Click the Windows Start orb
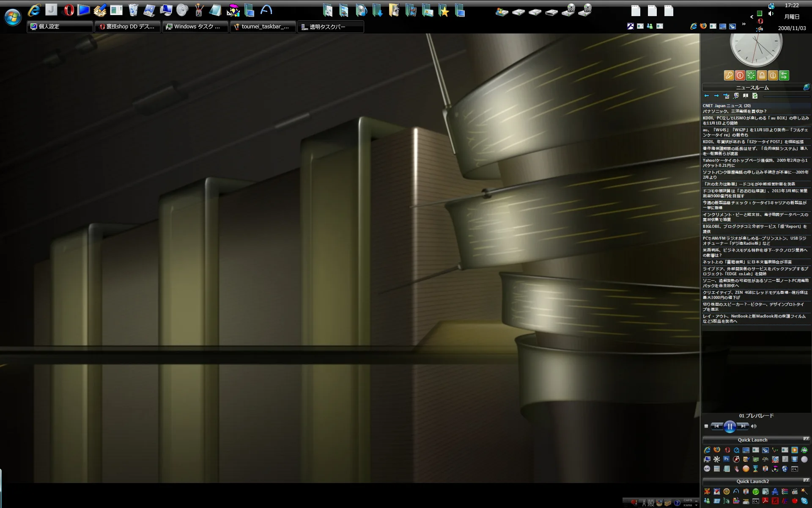The height and width of the screenshot is (508, 812). pos(13,17)
